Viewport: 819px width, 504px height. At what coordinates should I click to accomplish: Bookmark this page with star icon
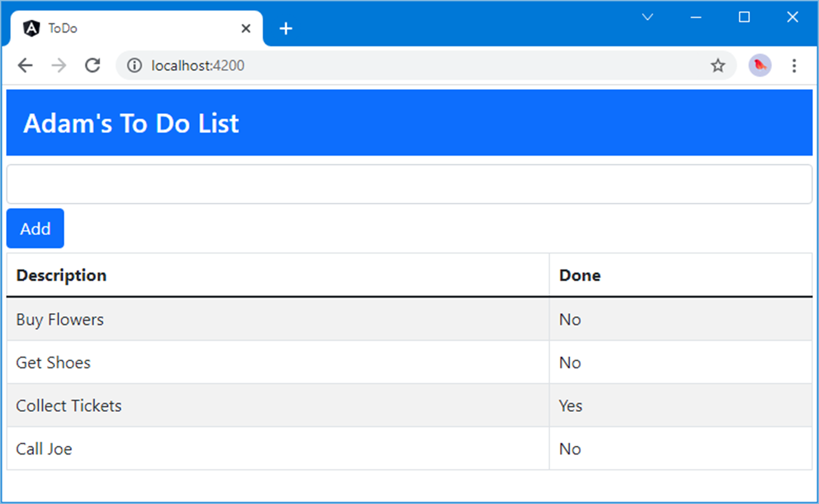pyautogui.click(x=718, y=65)
